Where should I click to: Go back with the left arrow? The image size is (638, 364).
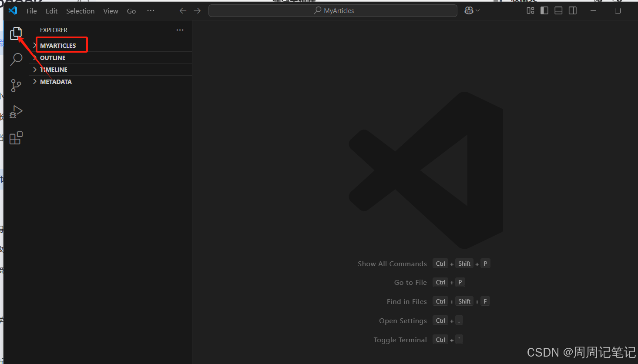pos(183,11)
